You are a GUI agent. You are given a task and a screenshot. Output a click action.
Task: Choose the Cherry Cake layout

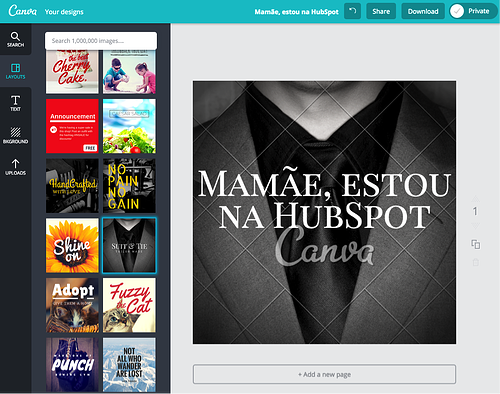point(72,72)
